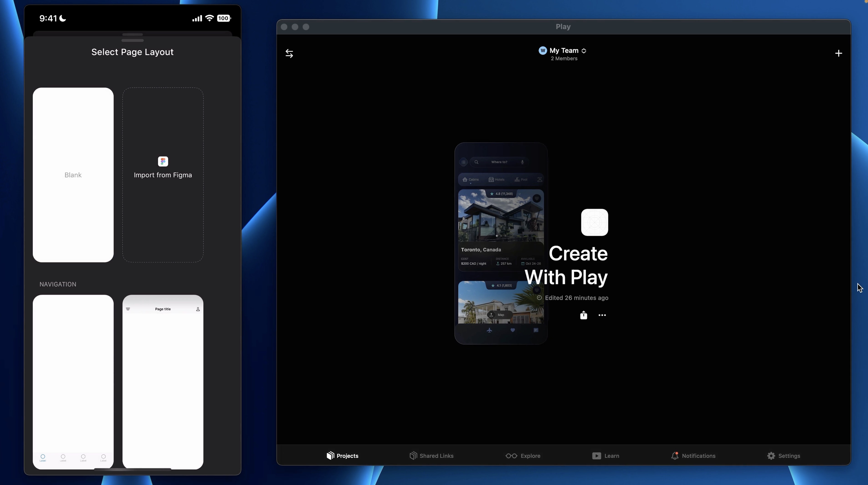Click the share icon under Create With Play

pos(584,315)
